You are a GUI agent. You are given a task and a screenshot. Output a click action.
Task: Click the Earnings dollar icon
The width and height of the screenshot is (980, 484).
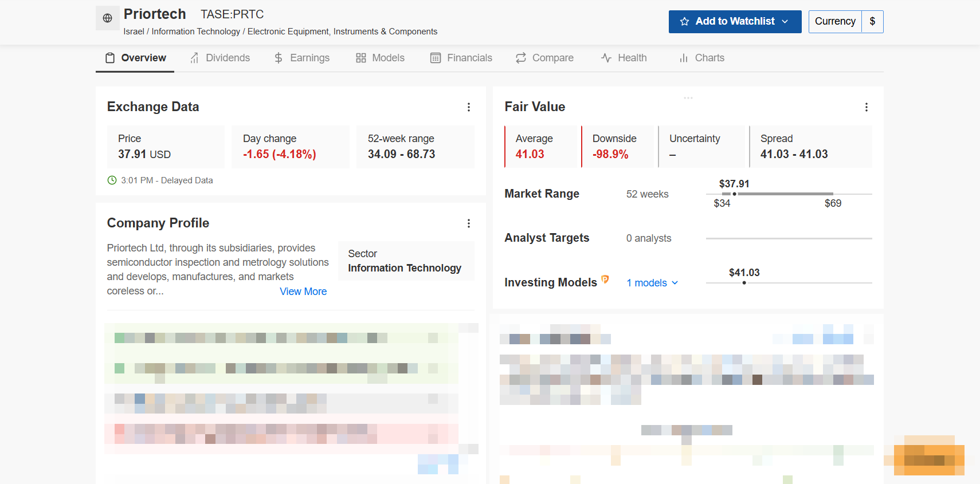click(x=279, y=58)
